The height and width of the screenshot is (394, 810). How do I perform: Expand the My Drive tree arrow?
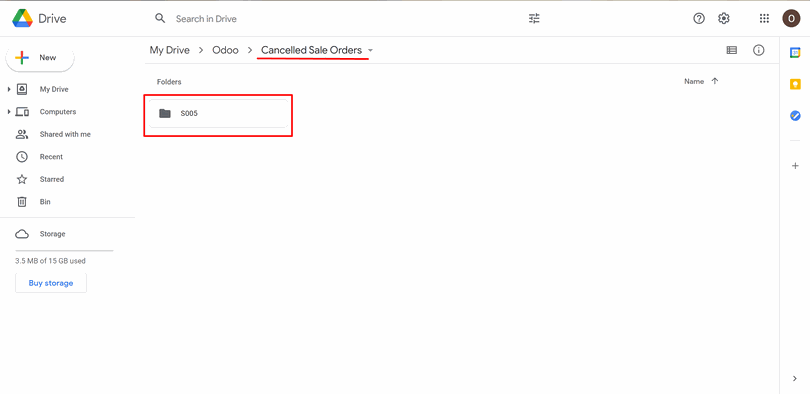point(9,89)
